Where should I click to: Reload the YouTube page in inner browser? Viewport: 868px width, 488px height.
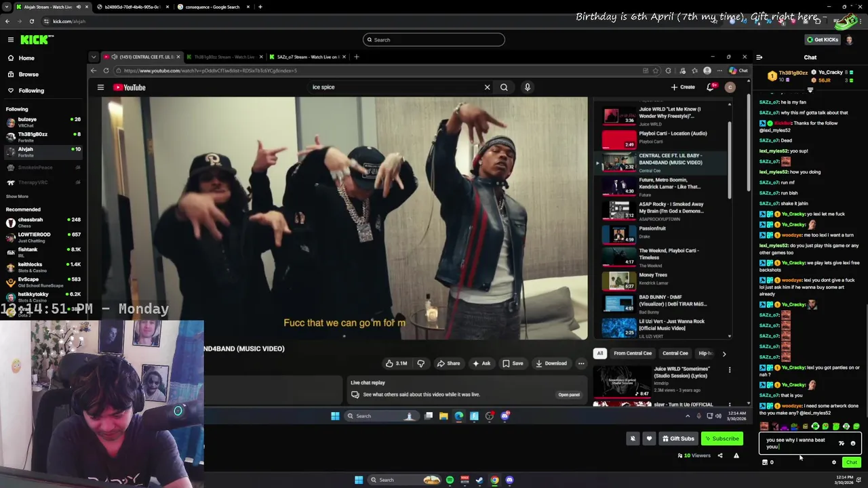(x=106, y=70)
